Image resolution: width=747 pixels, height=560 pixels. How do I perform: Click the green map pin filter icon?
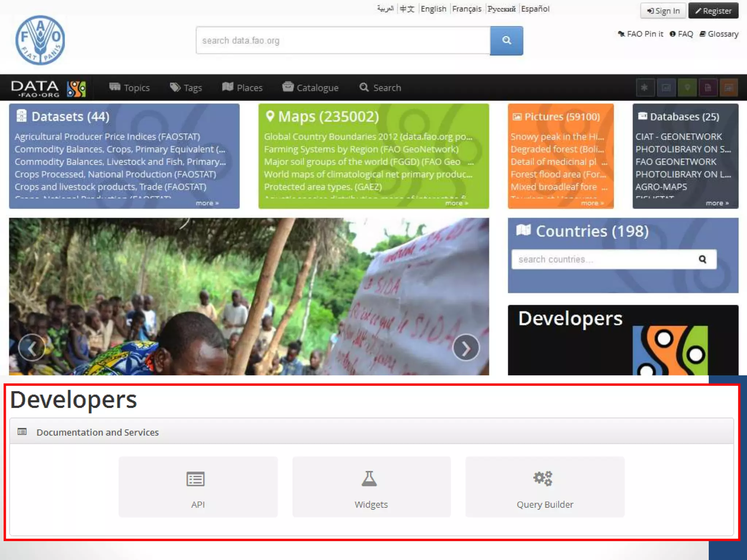click(x=687, y=87)
